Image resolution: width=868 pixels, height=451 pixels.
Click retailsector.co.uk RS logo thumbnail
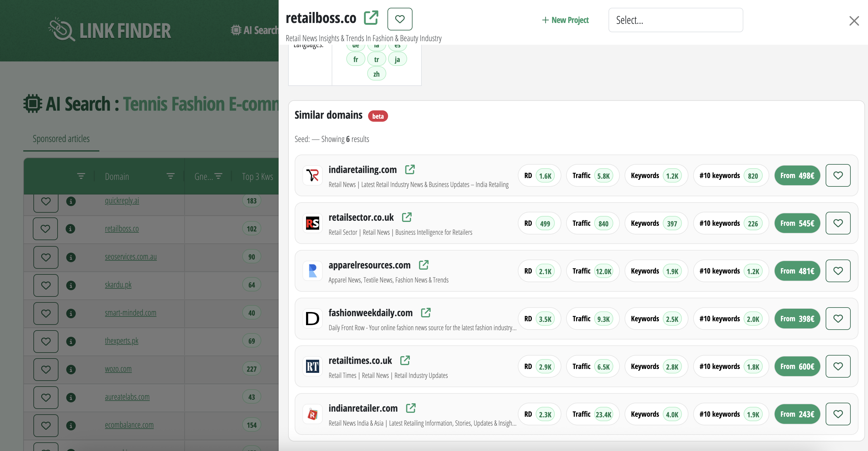pyautogui.click(x=312, y=223)
